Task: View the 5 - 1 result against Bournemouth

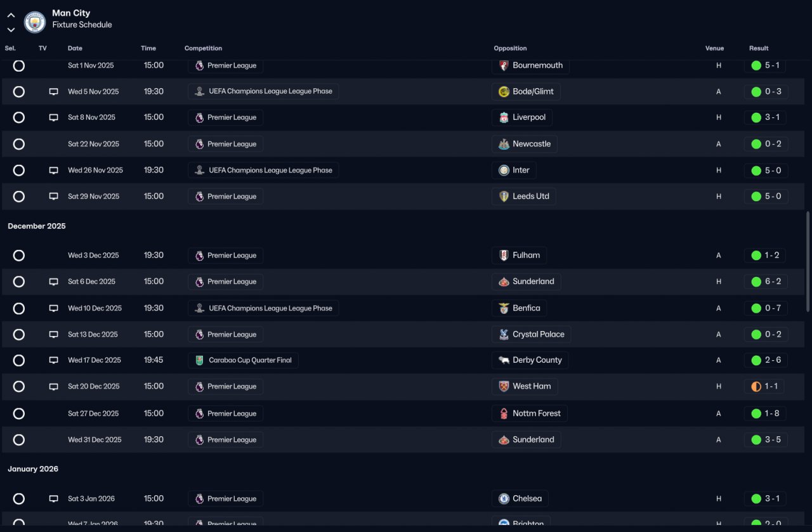Action: tap(766, 65)
